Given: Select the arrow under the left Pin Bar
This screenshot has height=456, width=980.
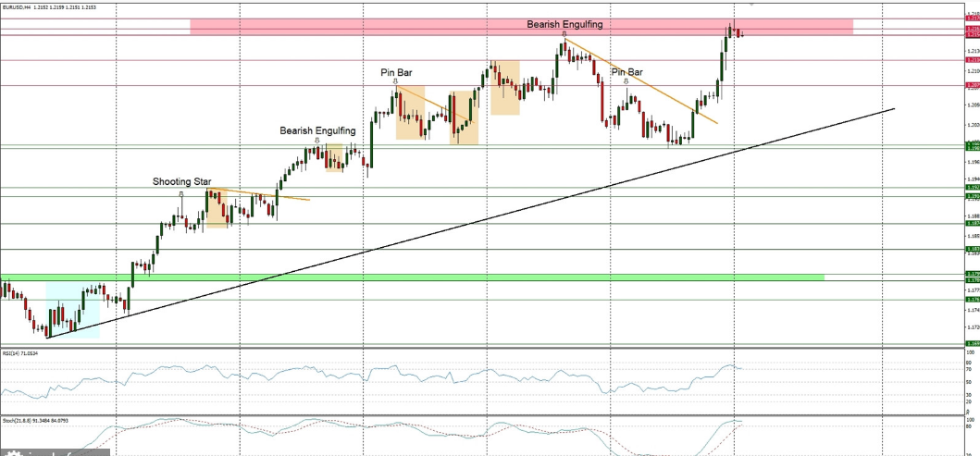Looking at the screenshot, I should 395,81.
